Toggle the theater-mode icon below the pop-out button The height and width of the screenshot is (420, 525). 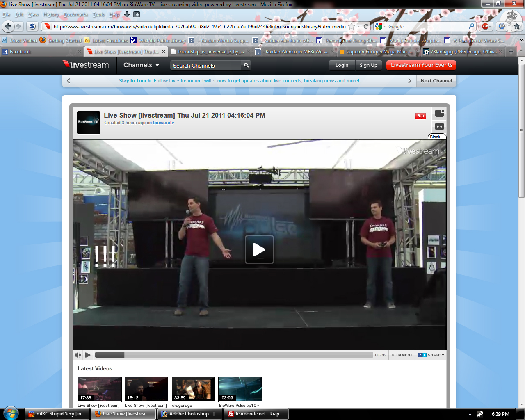[x=439, y=127]
